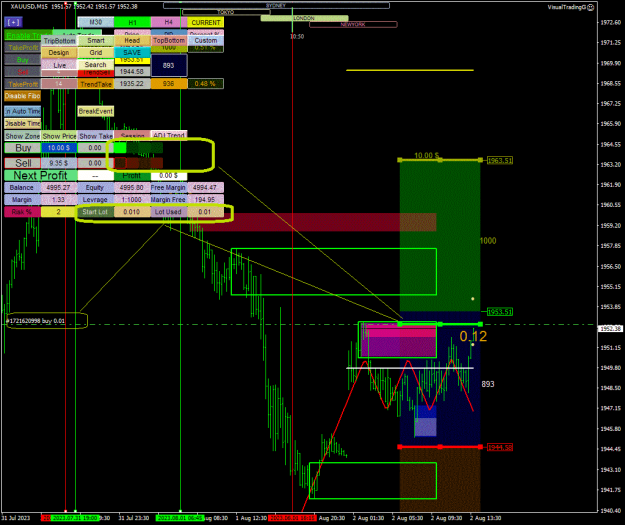Toggle the Enable Trade button
This screenshot has width=625, height=525.
pos(23,35)
